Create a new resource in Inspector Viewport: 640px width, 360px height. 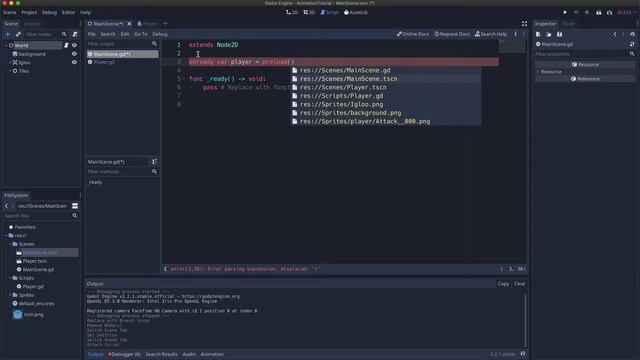pos(538,34)
